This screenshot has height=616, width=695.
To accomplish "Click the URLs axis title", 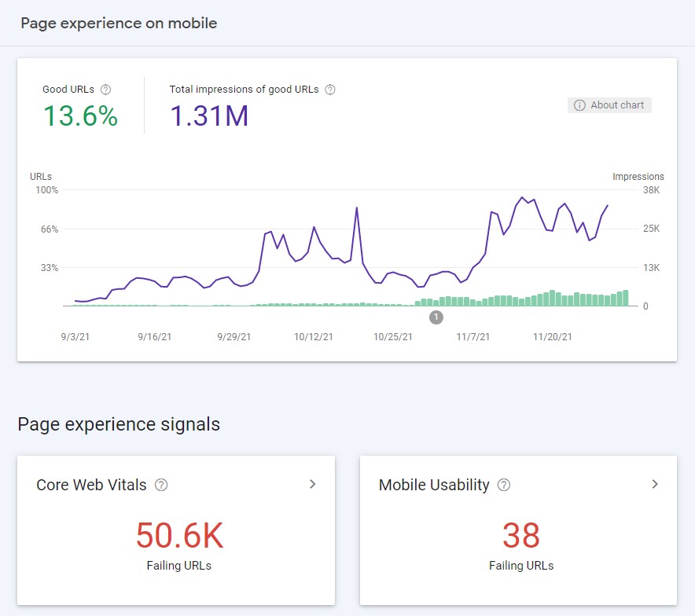I will tap(41, 176).
